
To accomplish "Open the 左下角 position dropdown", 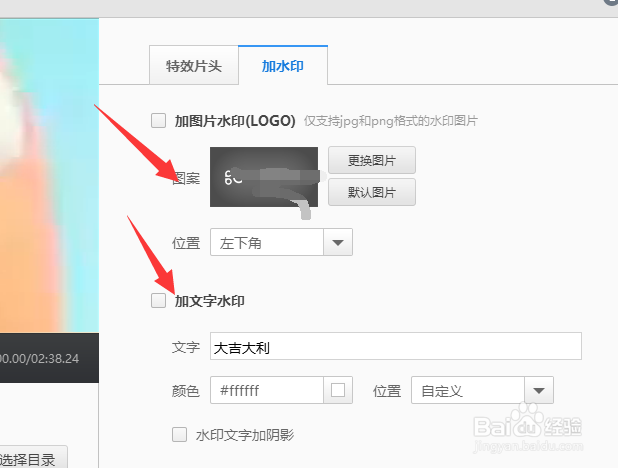I will 281,242.
